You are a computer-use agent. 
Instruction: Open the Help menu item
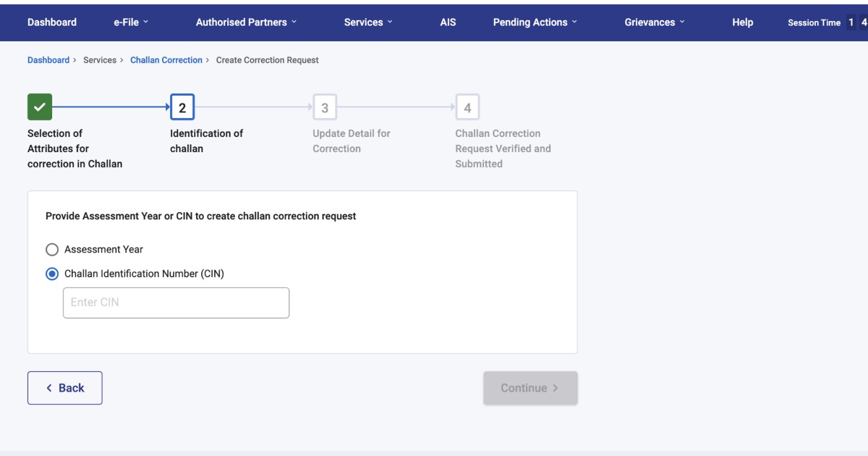pos(742,22)
